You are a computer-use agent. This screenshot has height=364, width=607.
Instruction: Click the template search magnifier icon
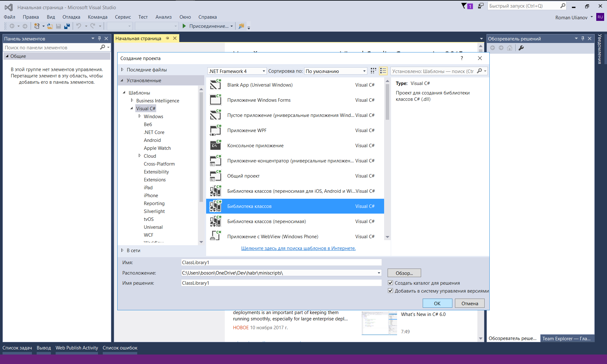pyautogui.click(x=480, y=71)
